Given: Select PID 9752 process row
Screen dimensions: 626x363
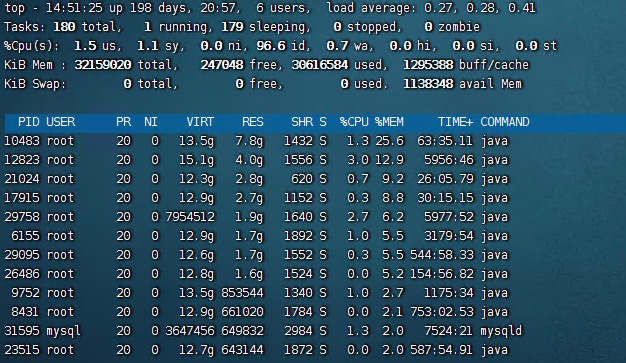Looking at the screenshot, I should click(26, 292).
